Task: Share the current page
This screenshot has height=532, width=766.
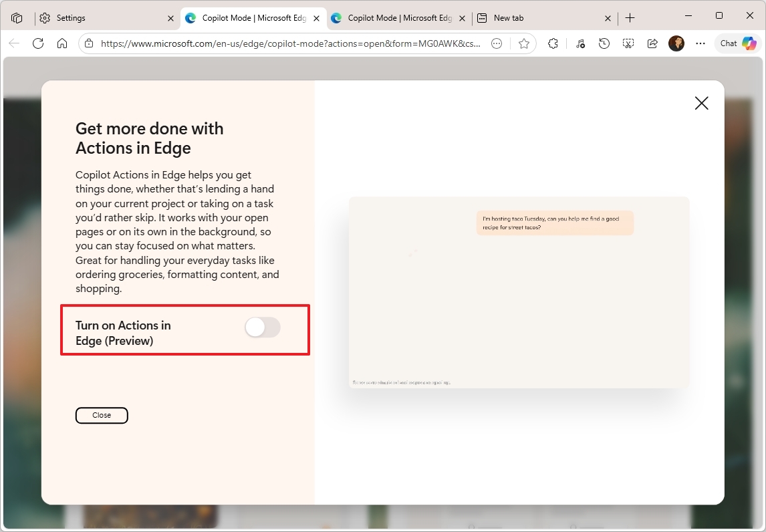Action: click(x=652, y=43)
